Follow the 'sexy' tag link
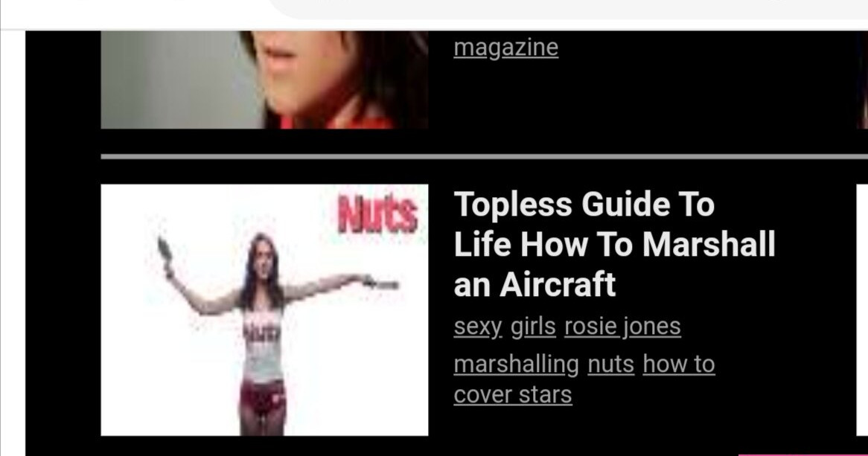 478,327
